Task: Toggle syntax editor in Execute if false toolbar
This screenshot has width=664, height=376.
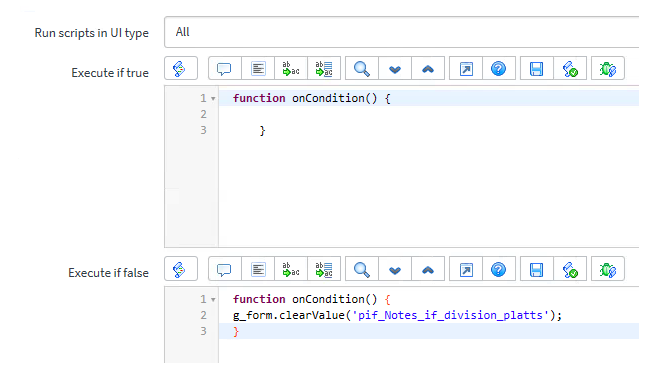Action: [x=181, y=269]
